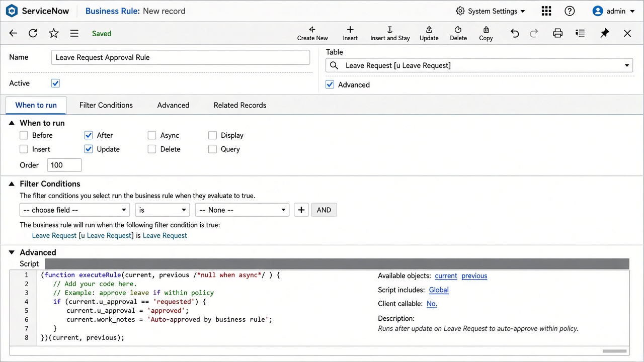This screenshot has height=362, width=644.
Task: Click the Order input field
Action: point(64,165)
